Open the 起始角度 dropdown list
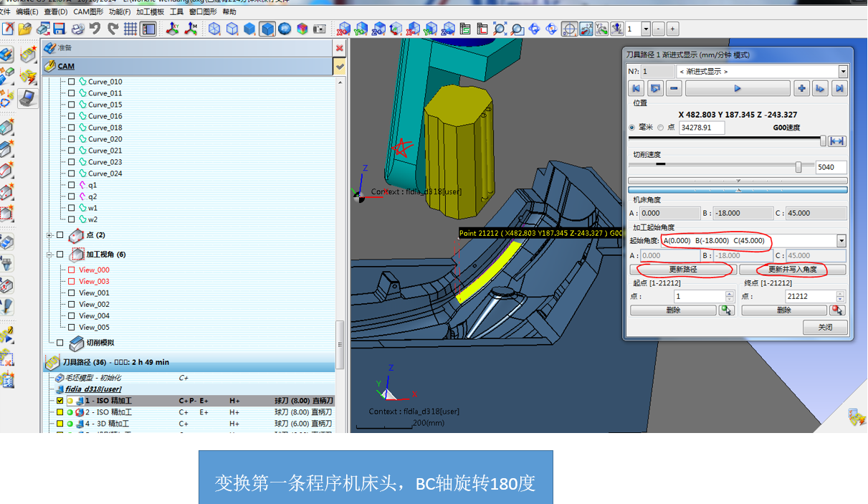This screenshot has height=504, width=868. click(x=842, y=241)
